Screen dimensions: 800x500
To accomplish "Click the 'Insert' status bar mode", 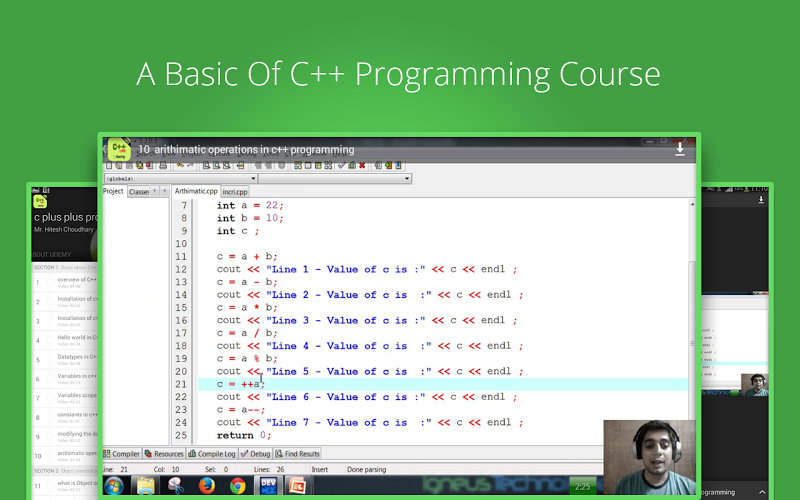I will tap(320, 469).
